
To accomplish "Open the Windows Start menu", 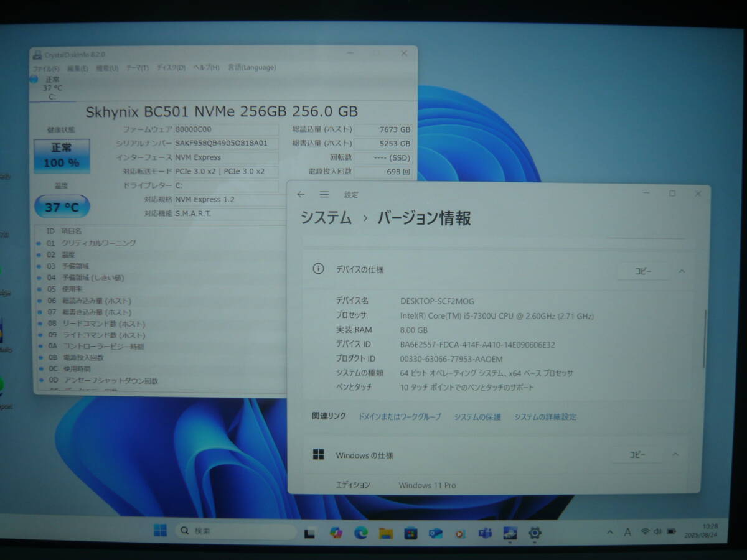I will click(160, 531).
